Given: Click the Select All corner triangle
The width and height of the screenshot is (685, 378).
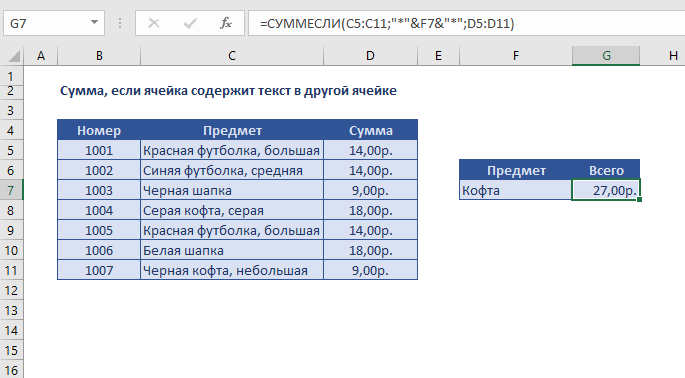Looking at the screenshot, I should point(14,56).
